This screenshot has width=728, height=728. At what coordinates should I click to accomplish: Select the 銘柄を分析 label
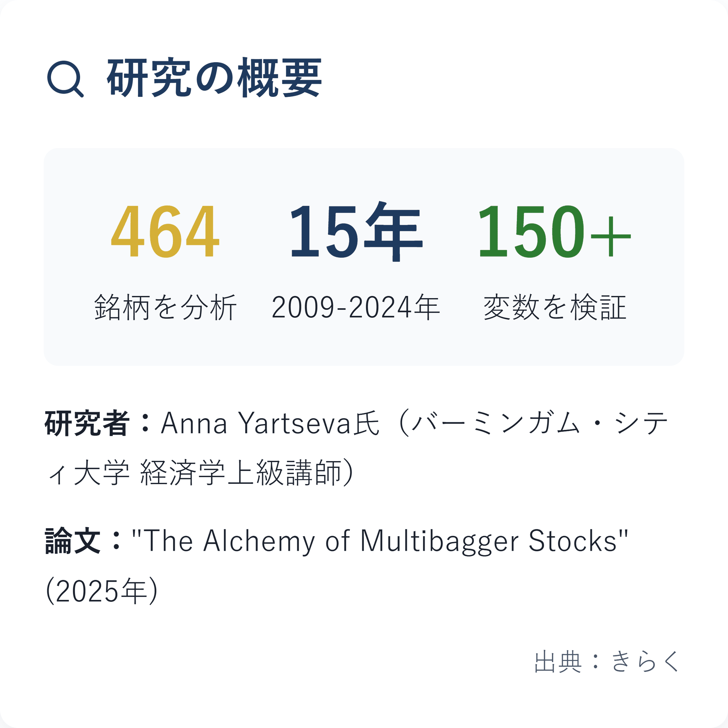(165, 308)
